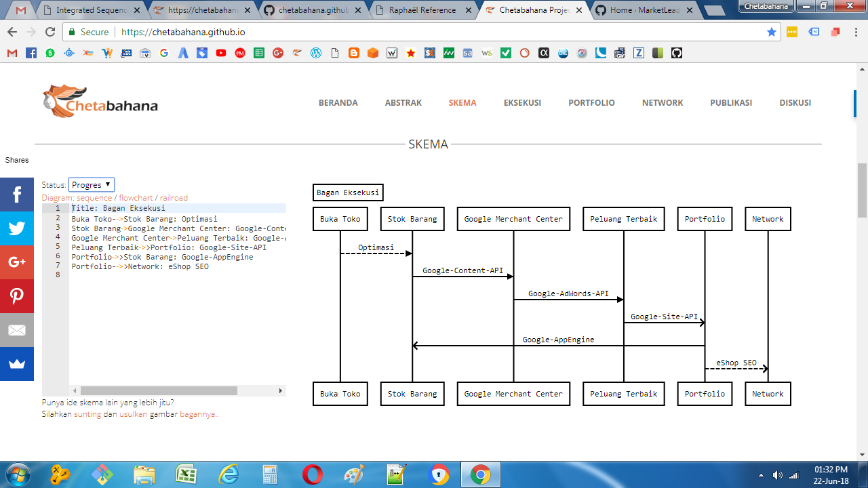
Task: Reload the current page
Action: point(50,32)
